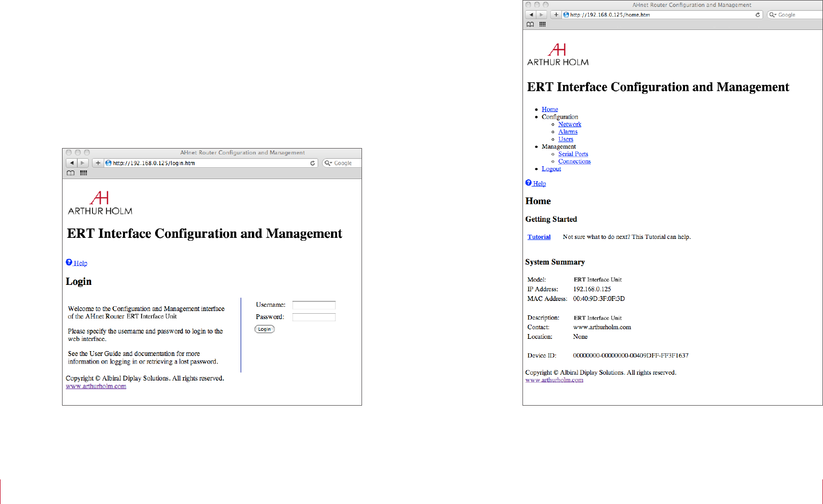Click the site globe icon in home.htm address bar

566,15
